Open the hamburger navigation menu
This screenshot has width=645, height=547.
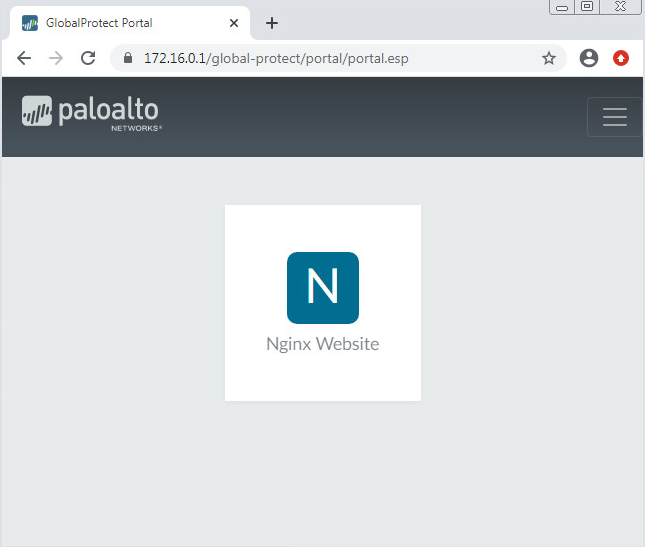[615, 117]
